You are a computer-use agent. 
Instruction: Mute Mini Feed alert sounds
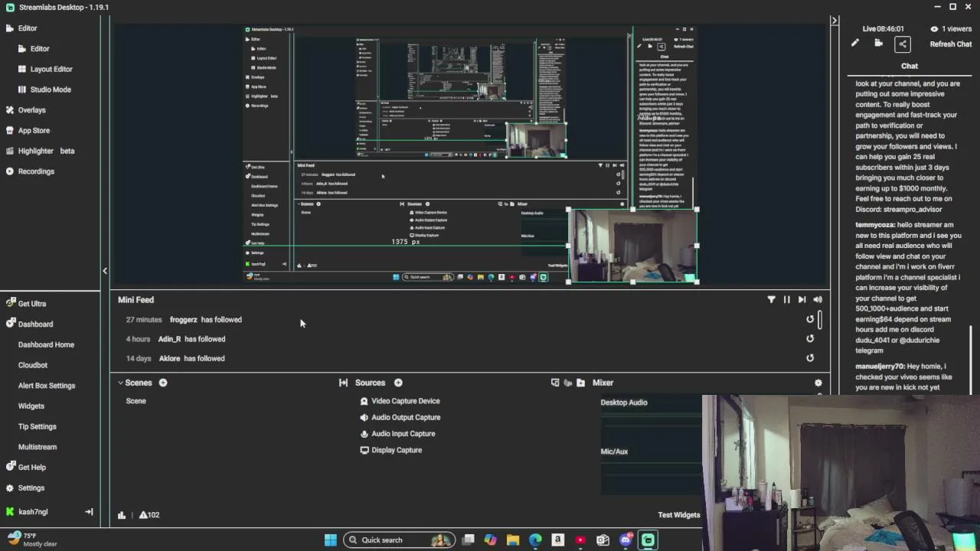(818, 300)
